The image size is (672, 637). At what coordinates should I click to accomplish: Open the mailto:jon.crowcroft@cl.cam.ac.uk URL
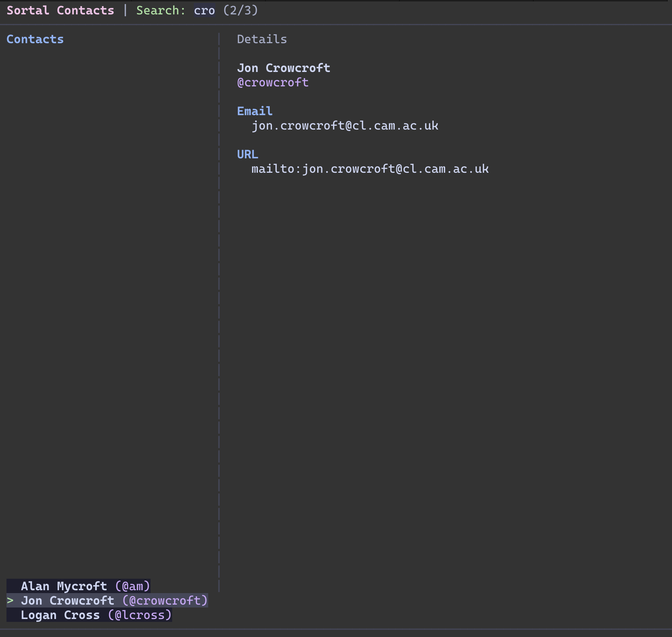tap(370, 169)
